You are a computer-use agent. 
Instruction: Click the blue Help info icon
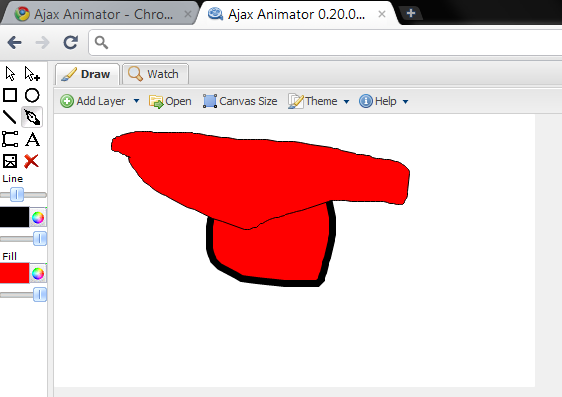(x=366, y=101)
